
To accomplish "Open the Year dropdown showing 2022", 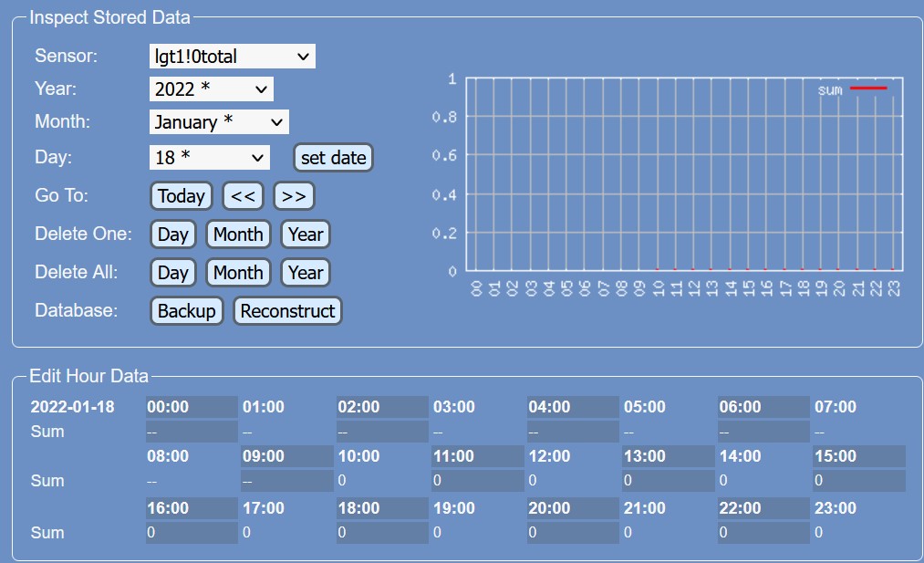I will [211, 89].
